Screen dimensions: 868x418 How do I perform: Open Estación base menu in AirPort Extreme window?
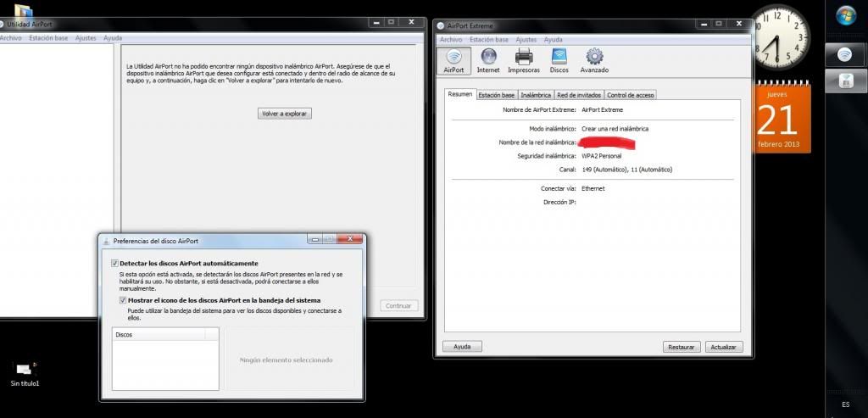pyautogui.click(x=489, y=40)
